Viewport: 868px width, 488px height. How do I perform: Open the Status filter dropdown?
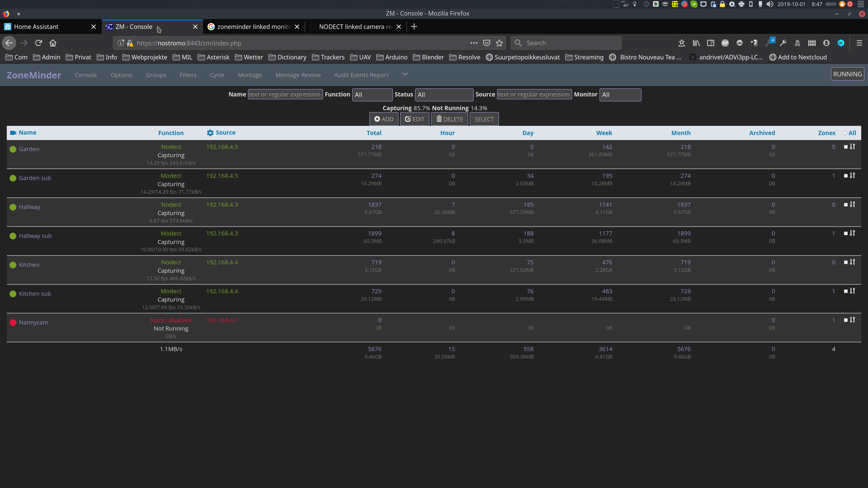444,95
